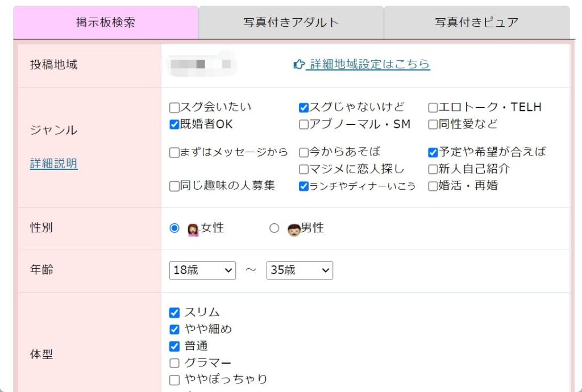The height and width of the screenshot is (392, 582).
Task: Open the 写真付きアダルト tab
Action: point(291,22)
